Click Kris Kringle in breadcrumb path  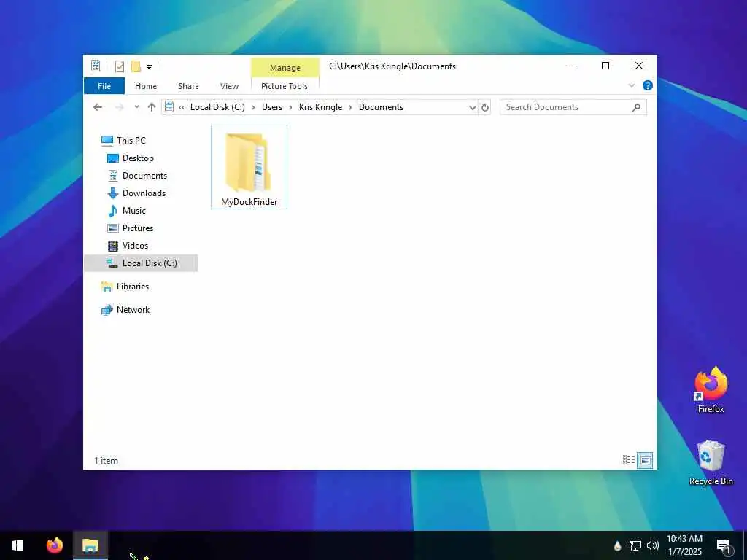(321, 107)
